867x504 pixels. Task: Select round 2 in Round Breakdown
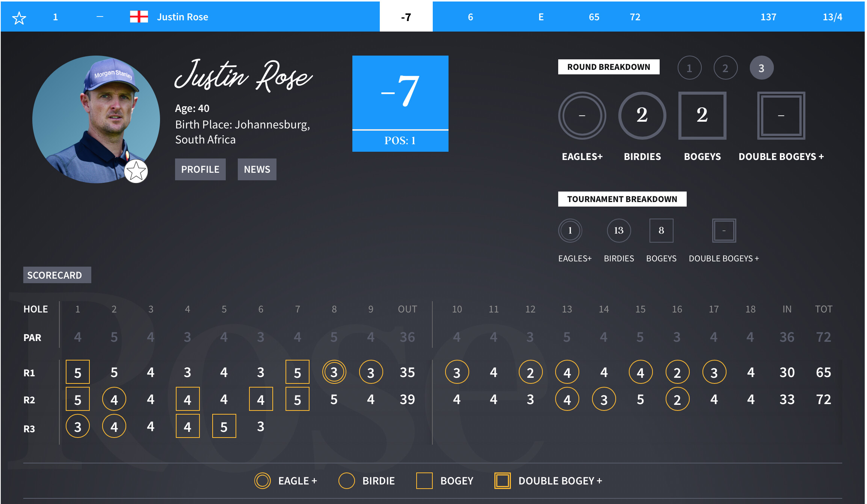[x=725, y=68]
